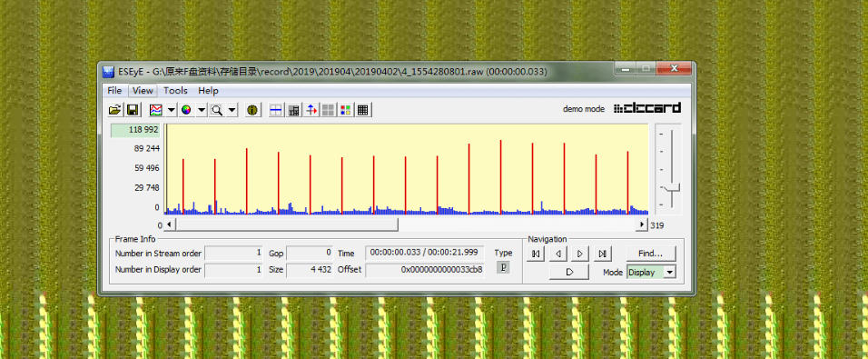
Task: Click the colored dots toolbar icon
Action: (x=345, y=110)
